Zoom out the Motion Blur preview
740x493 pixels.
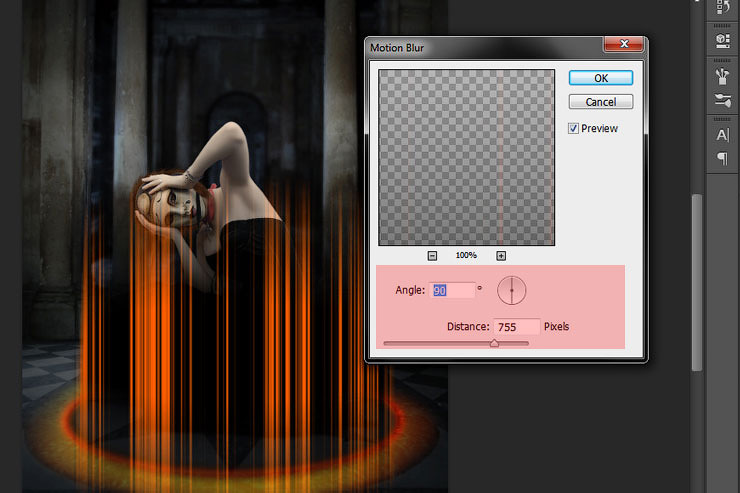click(432, 256)
